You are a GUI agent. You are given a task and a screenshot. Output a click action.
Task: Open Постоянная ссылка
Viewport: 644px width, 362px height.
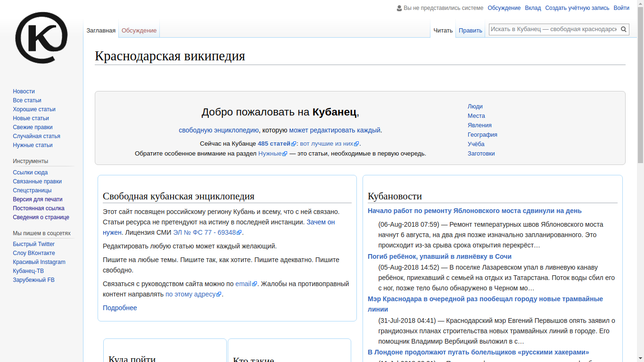click(39, 208)
